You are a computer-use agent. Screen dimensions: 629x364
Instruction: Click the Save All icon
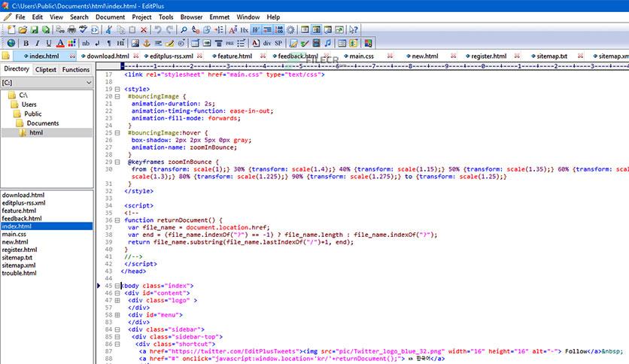pos(46,29)
